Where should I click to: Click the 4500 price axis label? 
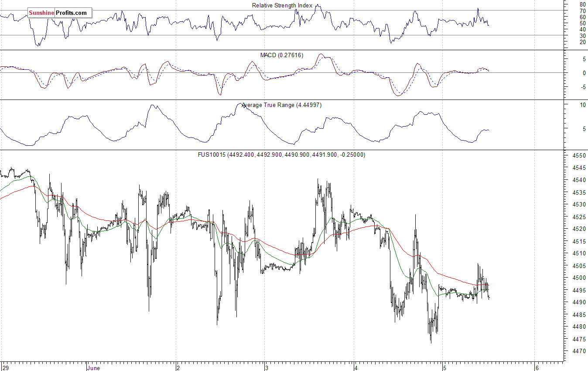(x=579, y=278)
